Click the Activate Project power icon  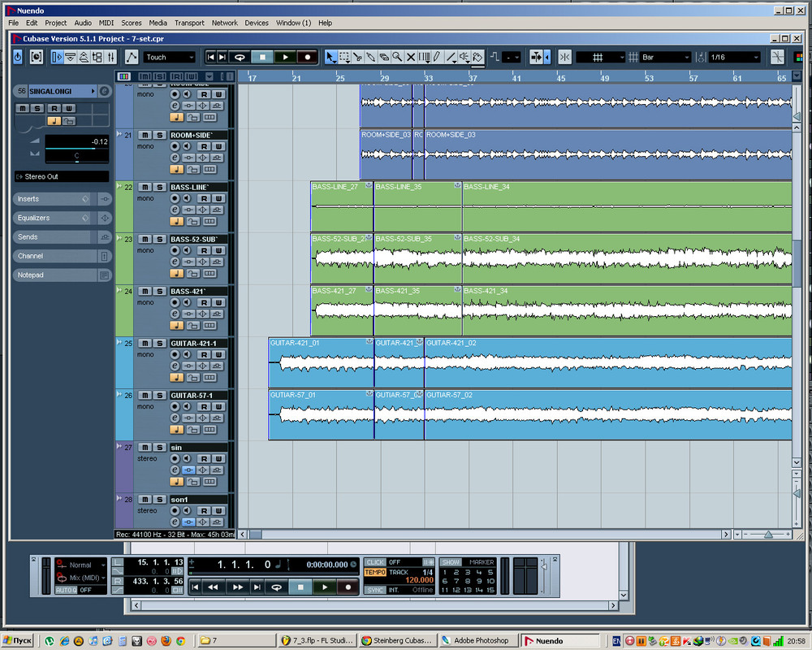coord(18,57)
